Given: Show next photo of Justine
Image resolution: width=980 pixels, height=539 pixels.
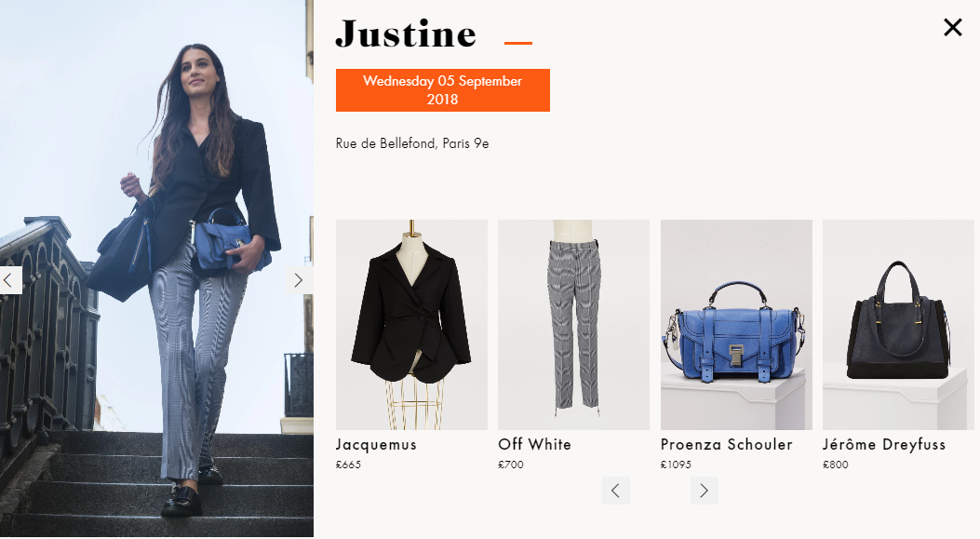Looking at the screenshot, I should coord(299,280).
